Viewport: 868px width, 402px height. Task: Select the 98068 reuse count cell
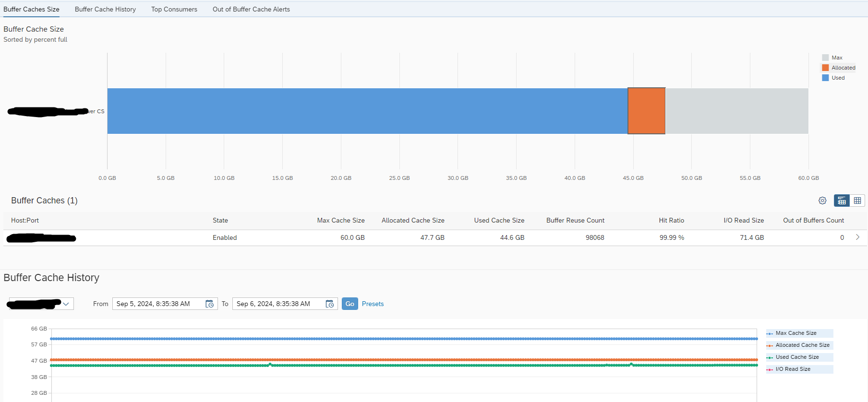(x=595, y=237)
